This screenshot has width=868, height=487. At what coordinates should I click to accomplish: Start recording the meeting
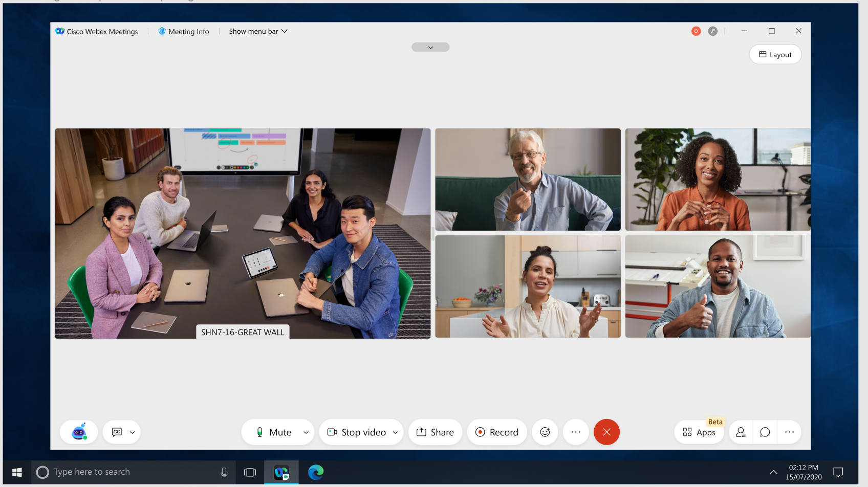point(497,432)
